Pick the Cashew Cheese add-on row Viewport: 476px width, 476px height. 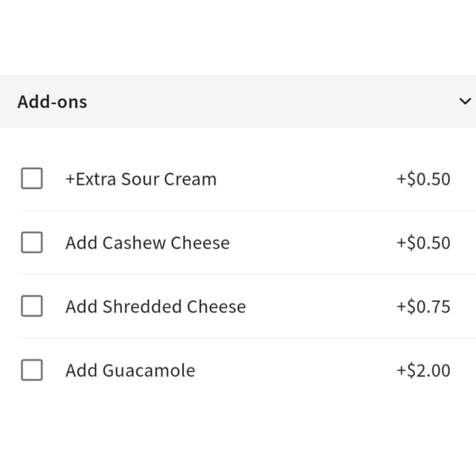tap(238, 242)
